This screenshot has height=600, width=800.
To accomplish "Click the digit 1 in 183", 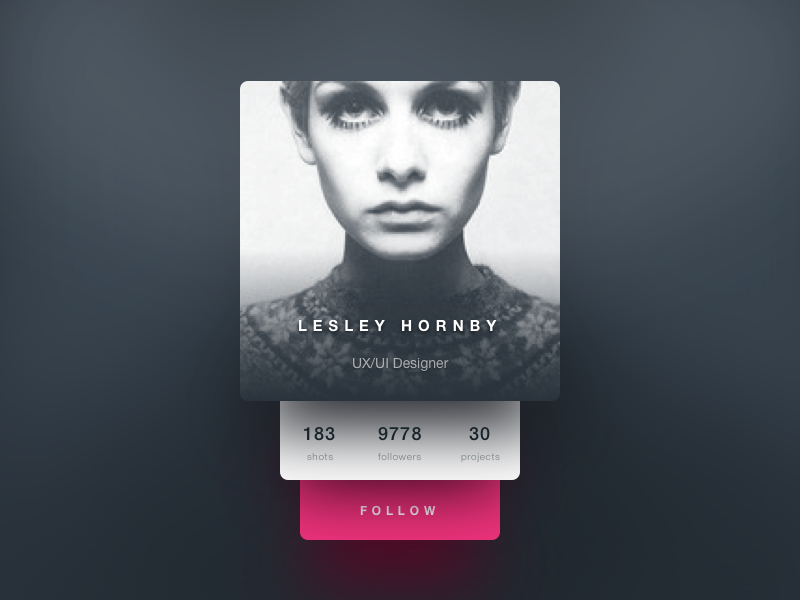I will 307,434.
